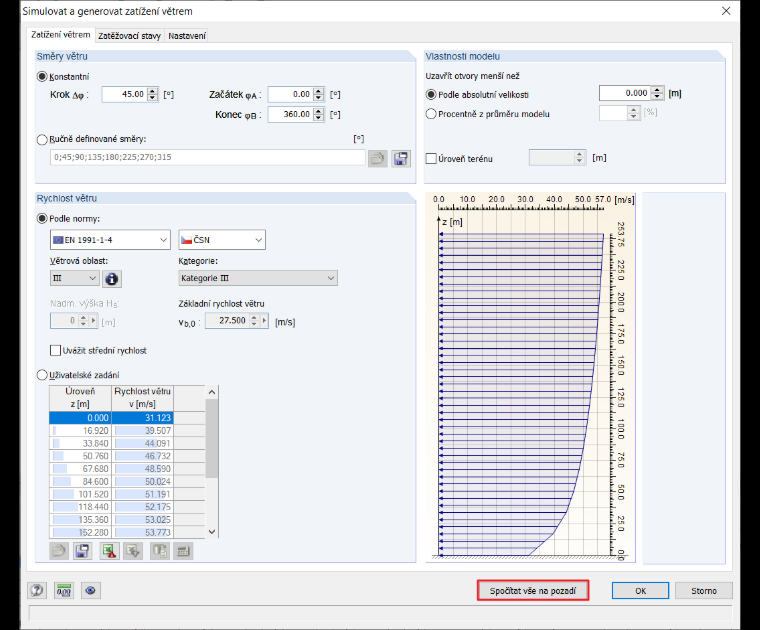This screenshot has height=630, width=760.
Task: Click spinner of absolute opening size field
Action: pyautogui.click(x=657, y=93)
